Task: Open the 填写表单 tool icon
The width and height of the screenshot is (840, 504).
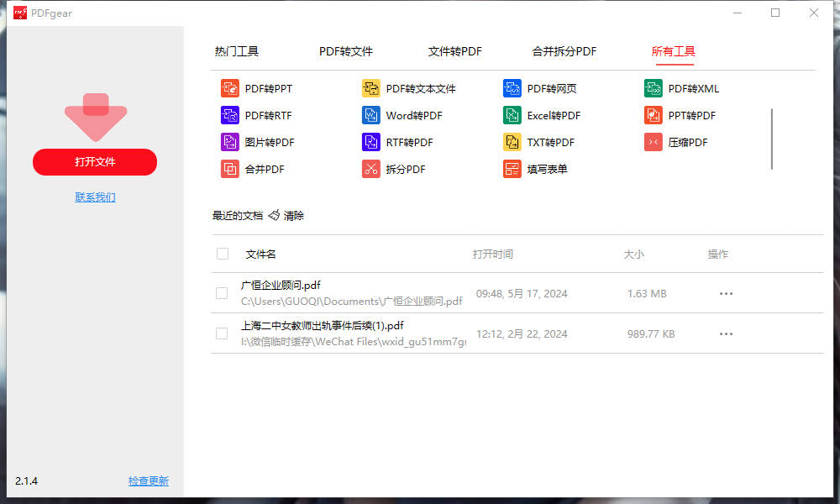Action: point(512,169)
